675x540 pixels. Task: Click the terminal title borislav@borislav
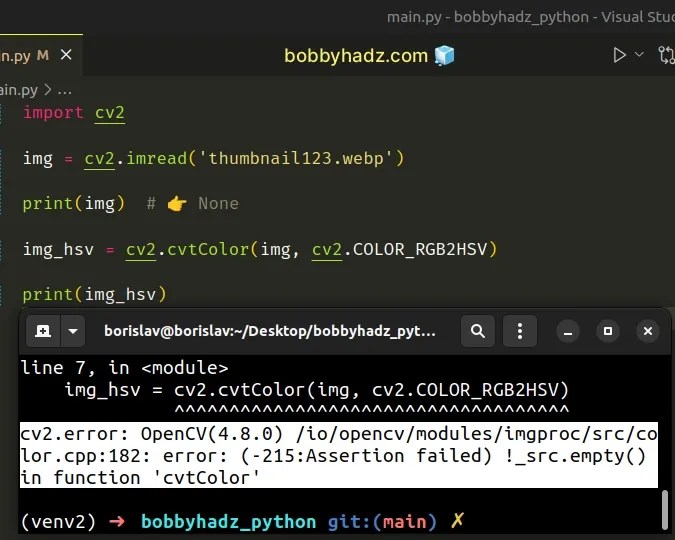[270, 331]
